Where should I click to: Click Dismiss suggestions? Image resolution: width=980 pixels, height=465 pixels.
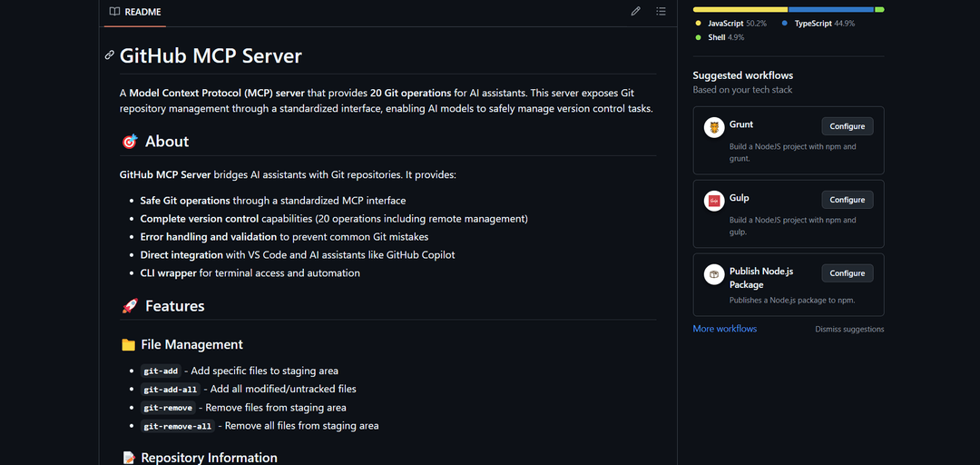(849, 329)
